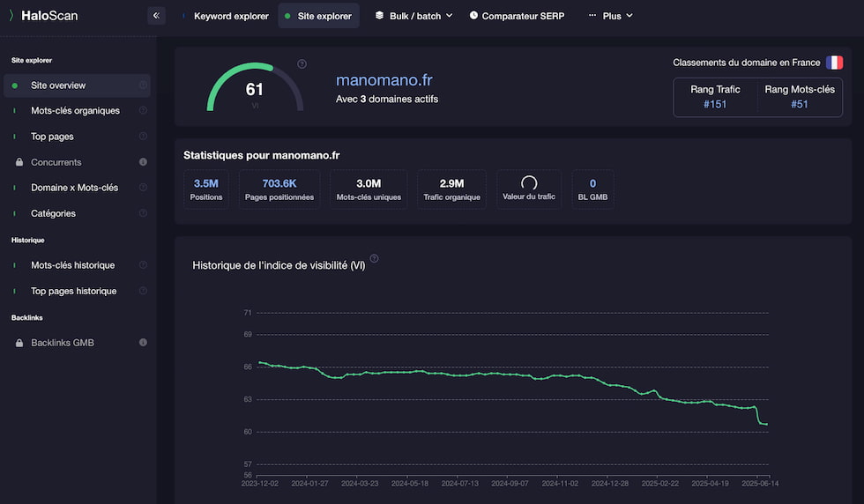Click the 3.5M Positions stat card
Screen dimensions: 864x504
point(206,189)
